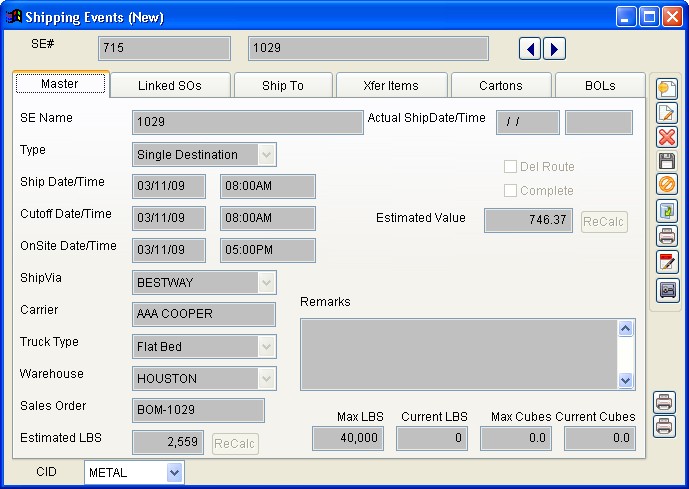Click the new record icon in right toolbar

667,89
